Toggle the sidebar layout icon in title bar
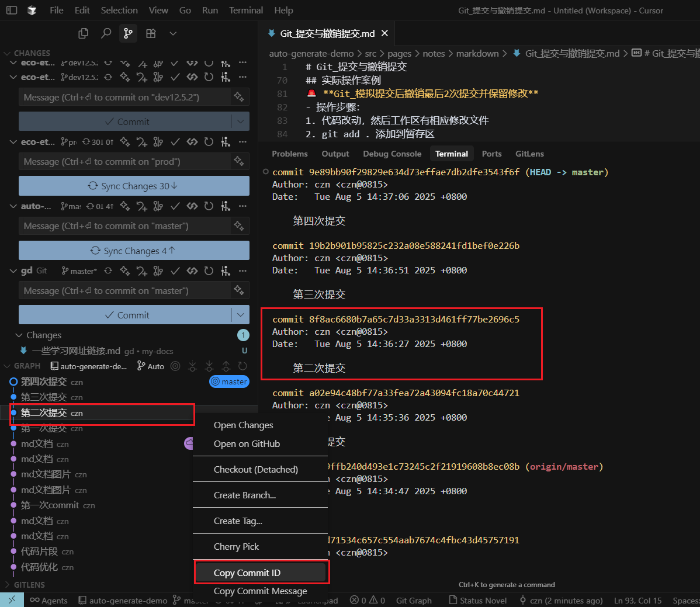The width and height of the screenshot is (700, 607). (12, 11)
